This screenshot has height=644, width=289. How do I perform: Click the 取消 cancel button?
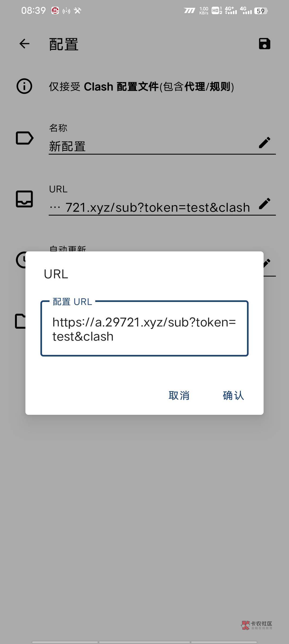click(x=179, y=395)
